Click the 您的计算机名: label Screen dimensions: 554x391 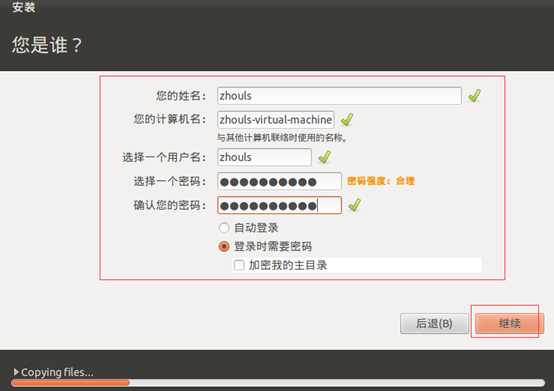point(170,119)
